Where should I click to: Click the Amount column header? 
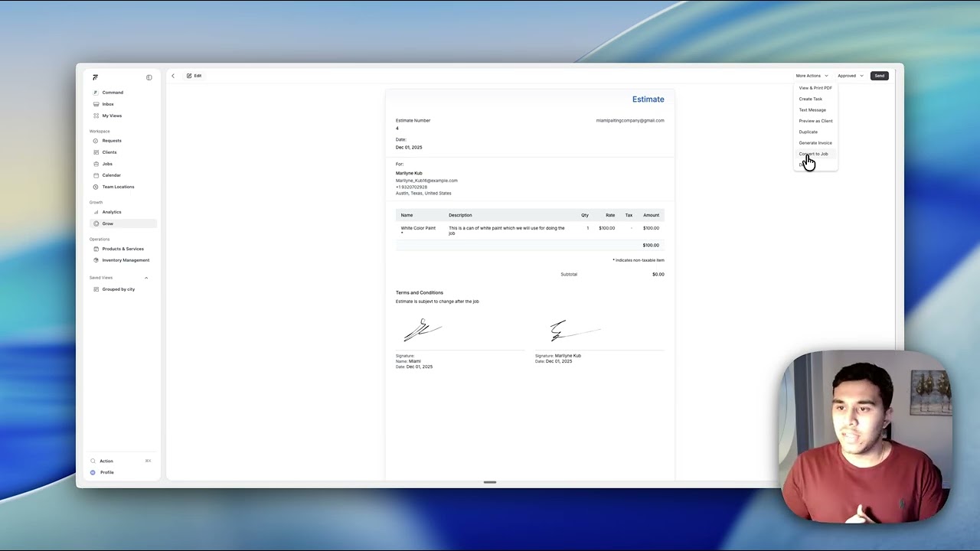(652, 215)
